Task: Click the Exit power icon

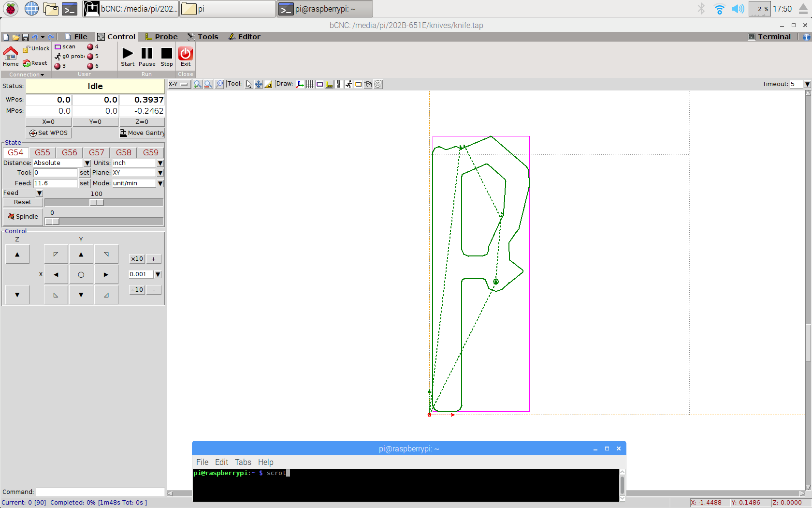Action: point(186,55)
